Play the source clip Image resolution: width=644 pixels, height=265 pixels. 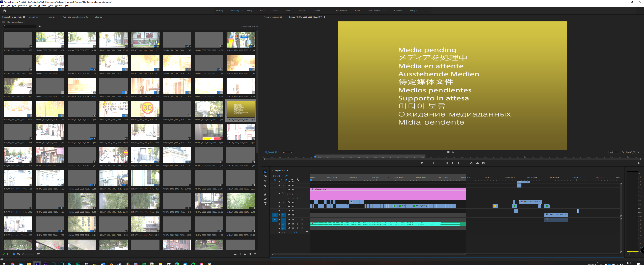pyautogui.click(x=452, y=163)
